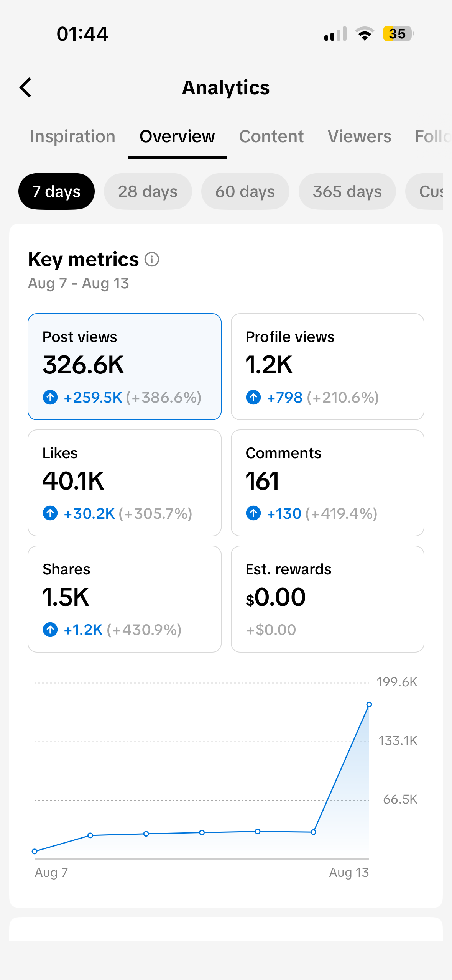
Task: Tap the blue up-arrow icon under Post views
Action: (50, 397)
